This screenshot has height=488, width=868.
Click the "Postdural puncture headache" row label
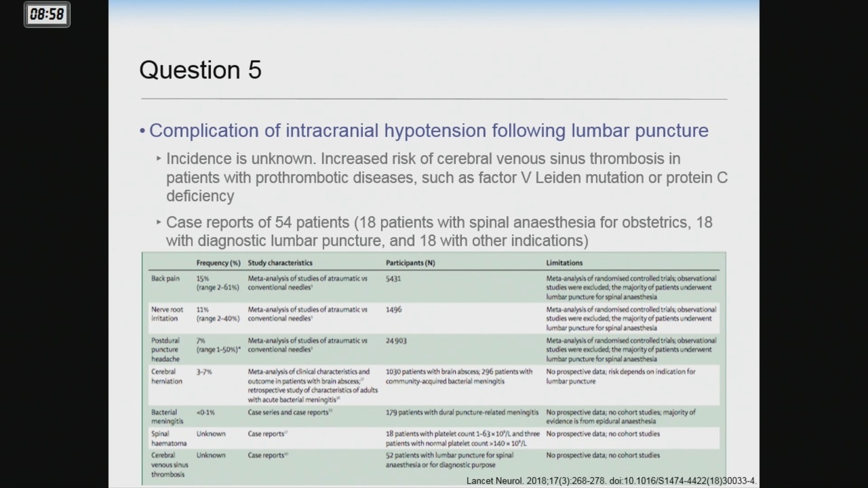(x=165, y=350)
